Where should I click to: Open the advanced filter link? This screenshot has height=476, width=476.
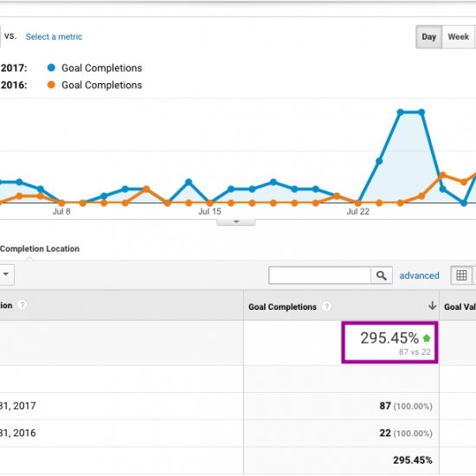pyautogui.click(x=419, y=275)
